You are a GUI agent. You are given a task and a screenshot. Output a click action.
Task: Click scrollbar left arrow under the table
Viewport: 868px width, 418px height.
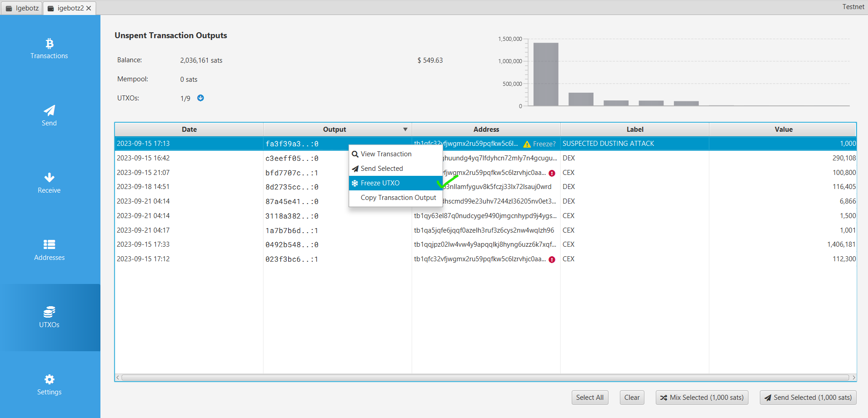[x=118, y=378]
